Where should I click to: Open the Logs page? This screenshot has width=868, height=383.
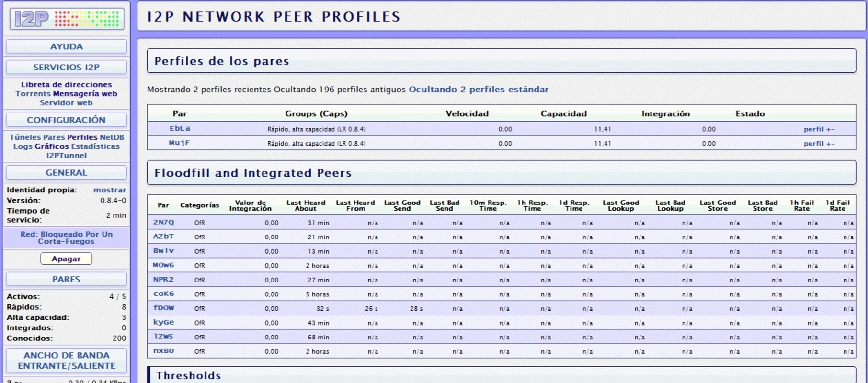(x=23, y=146)
